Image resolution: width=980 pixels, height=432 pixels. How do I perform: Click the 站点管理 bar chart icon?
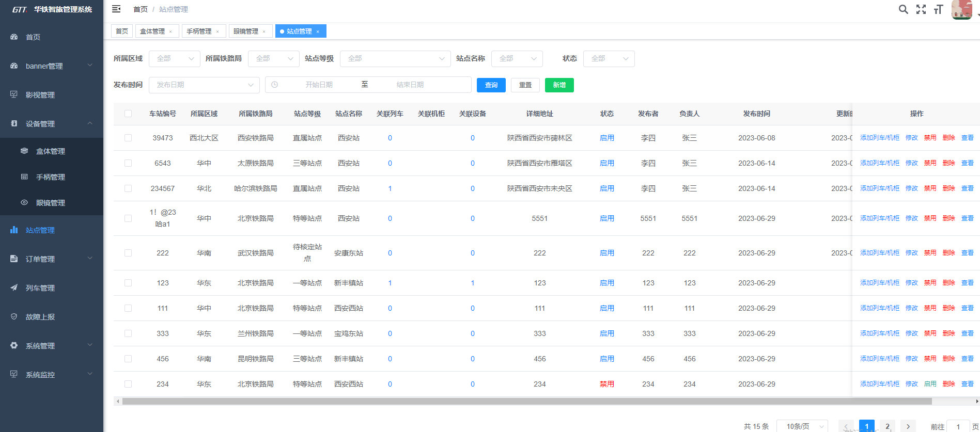point(14,230)
